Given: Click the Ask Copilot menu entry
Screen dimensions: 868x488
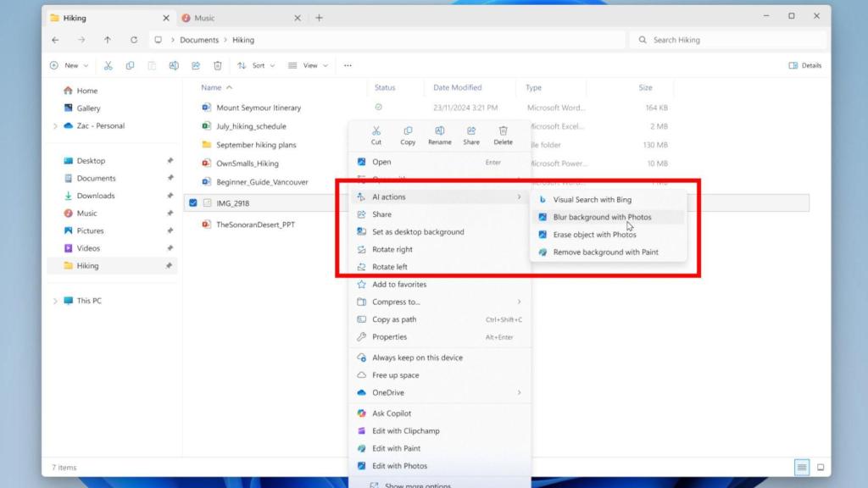Looking at the screenshot, I should tap(391, 413).
